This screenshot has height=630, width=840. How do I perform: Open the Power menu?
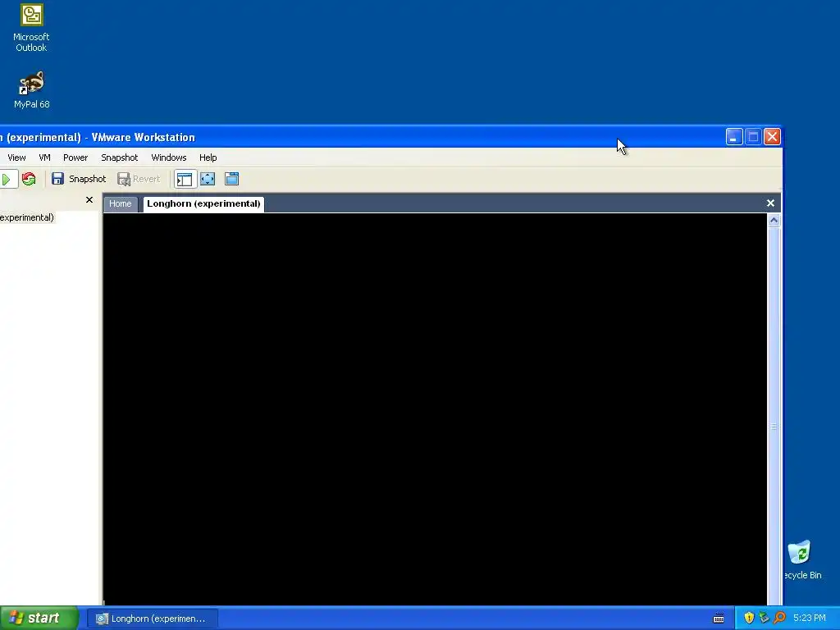[x=75, y=157]
